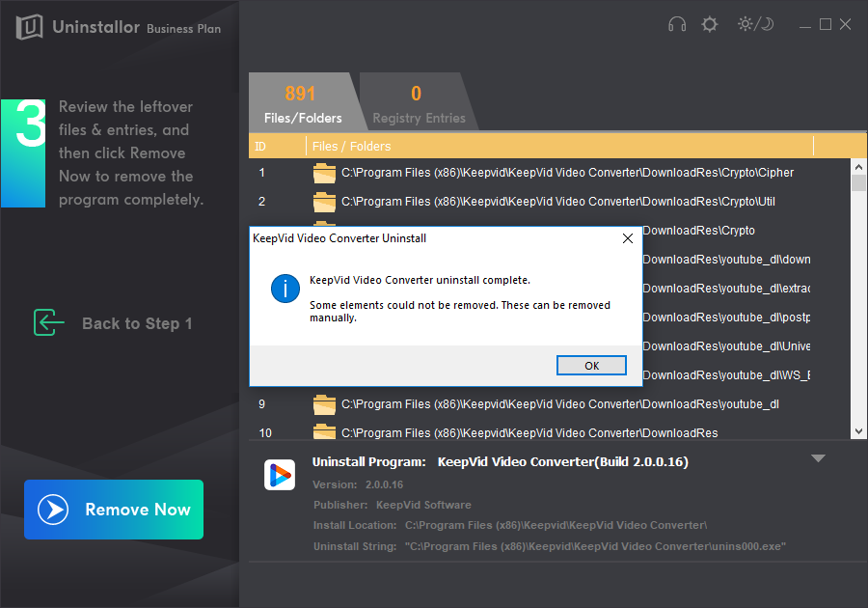Click the Version 2.0.0.16 text
This screenshot has height=608, width=868.
coord(358,484)
